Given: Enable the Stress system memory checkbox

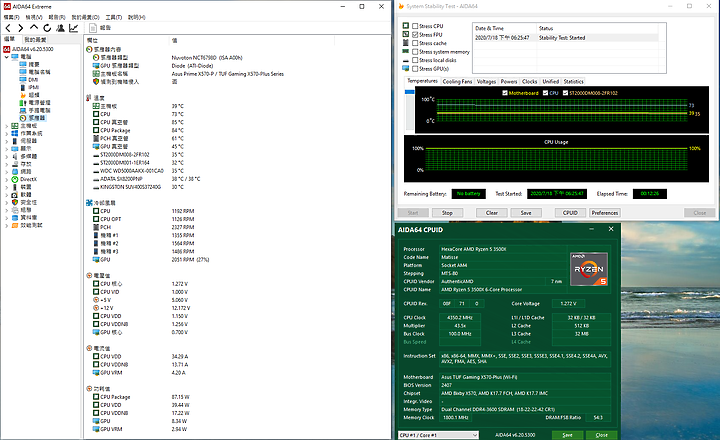Looking at the screenshot, I should click(415, 52).
